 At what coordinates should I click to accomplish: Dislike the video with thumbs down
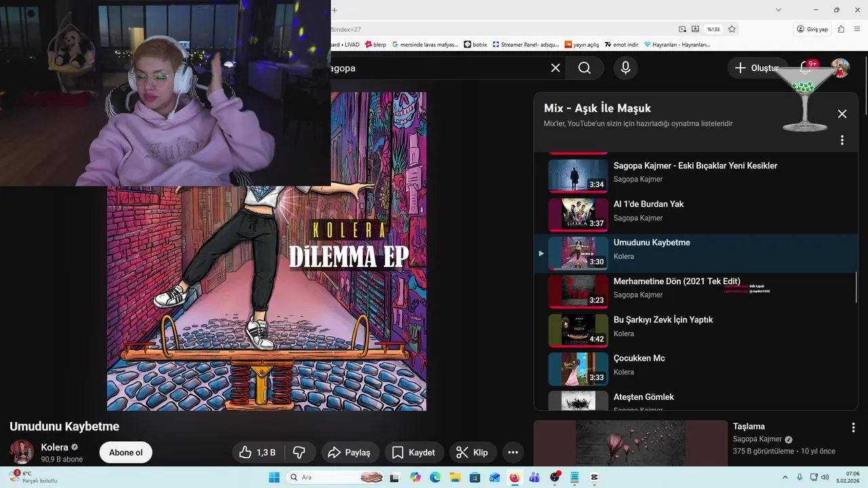tap(299, 453)
